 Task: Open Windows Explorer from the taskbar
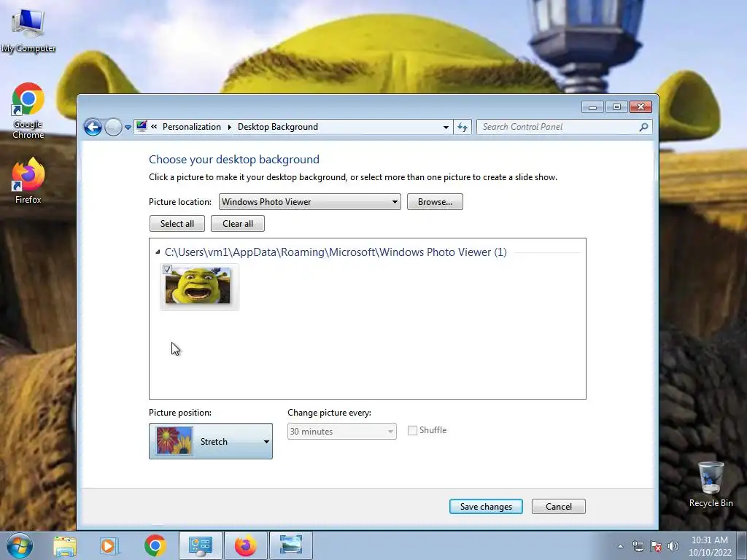pos(65,545)
